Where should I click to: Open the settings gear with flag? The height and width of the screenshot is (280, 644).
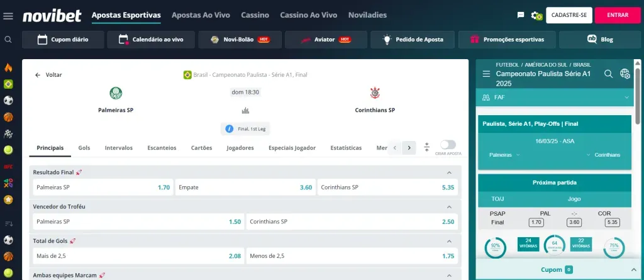pyautogui.click(x=536, y=16)
